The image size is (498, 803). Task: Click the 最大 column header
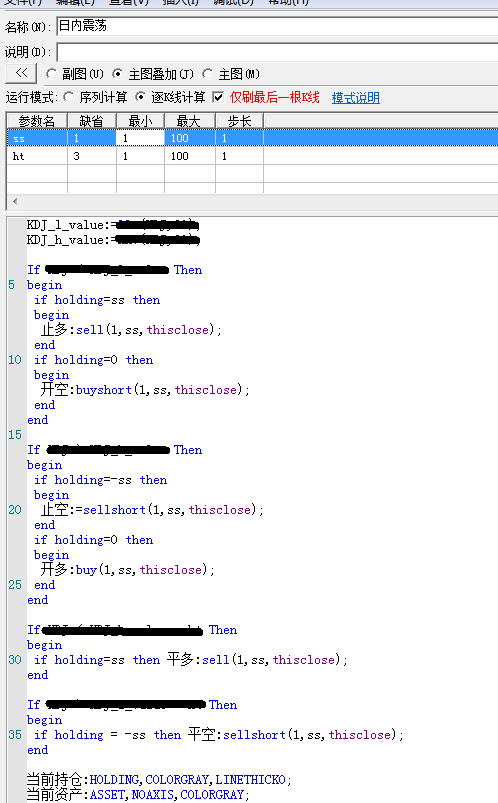click(x=190, y=121)
